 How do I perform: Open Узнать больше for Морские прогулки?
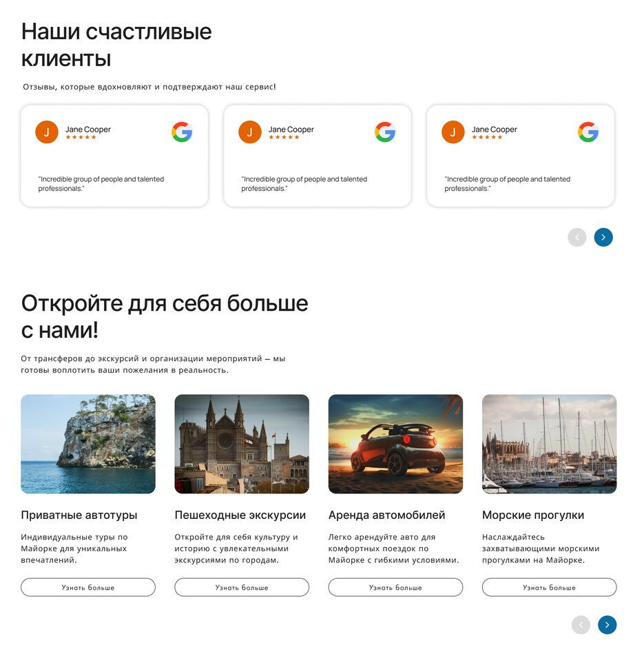pyautogui.click(x=549, y=587)
